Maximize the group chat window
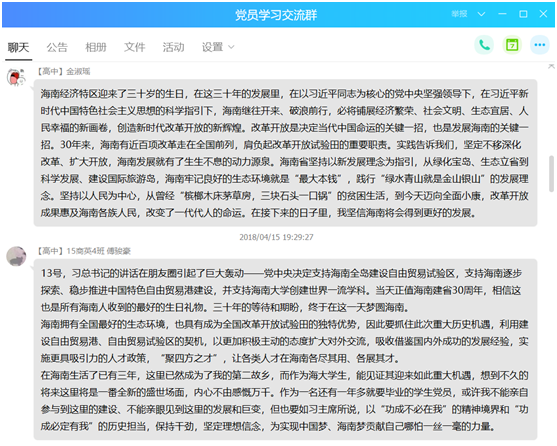The width and height of the screenshot is (557, 446). [x=523, y=14]
